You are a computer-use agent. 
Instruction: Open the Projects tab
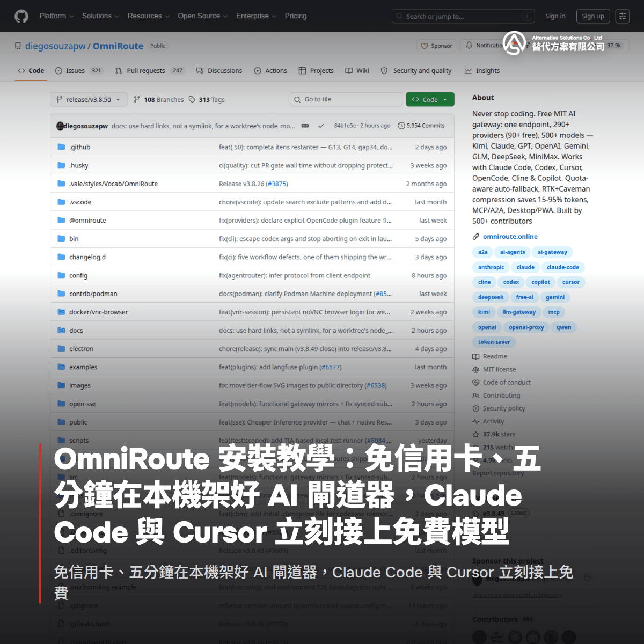(316, 71)
